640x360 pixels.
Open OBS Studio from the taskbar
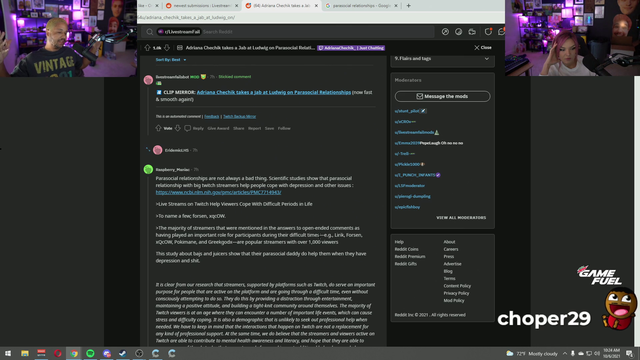139,353
